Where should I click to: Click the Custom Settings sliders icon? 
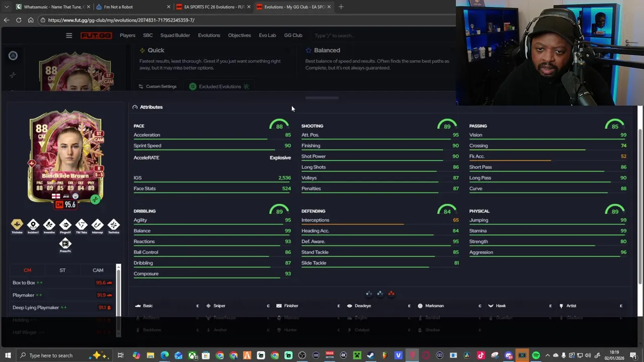141,86
